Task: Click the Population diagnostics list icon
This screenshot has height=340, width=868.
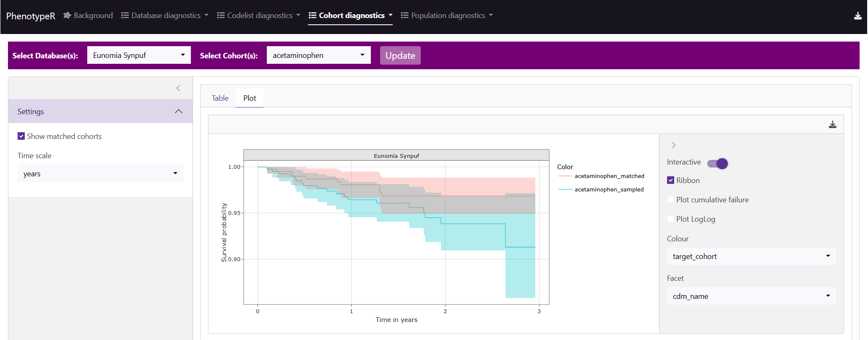Action: [404, 16]
